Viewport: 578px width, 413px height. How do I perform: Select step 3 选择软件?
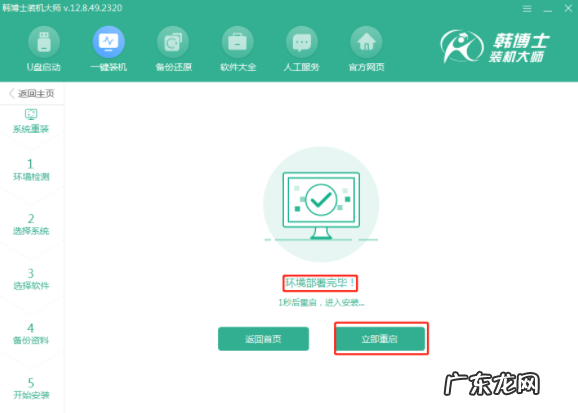click(x=31, y=279)
